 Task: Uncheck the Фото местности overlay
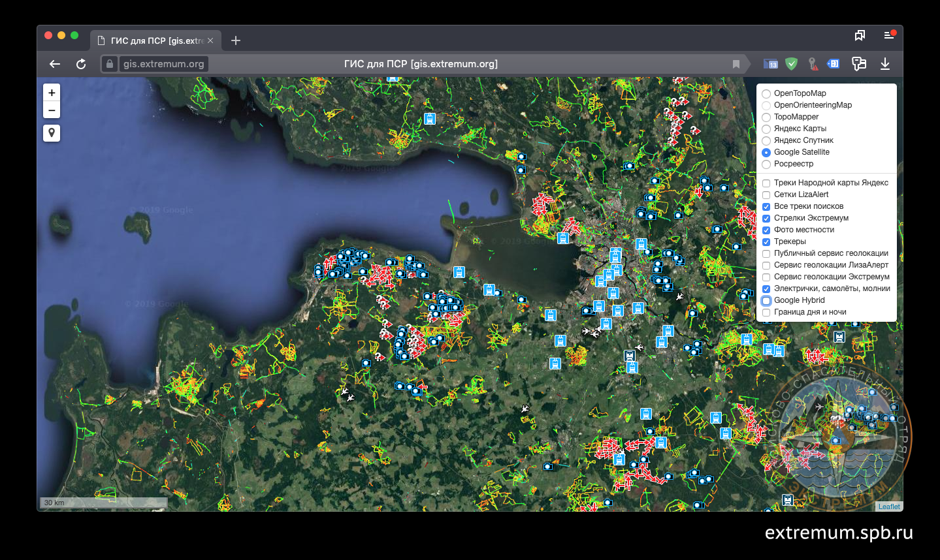click(766, 230)
